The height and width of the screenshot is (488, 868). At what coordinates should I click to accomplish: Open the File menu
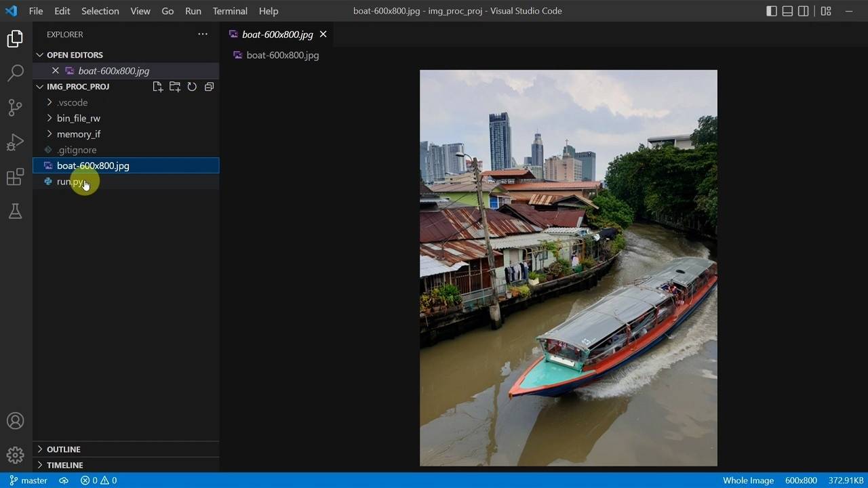(x=36, y=11)
